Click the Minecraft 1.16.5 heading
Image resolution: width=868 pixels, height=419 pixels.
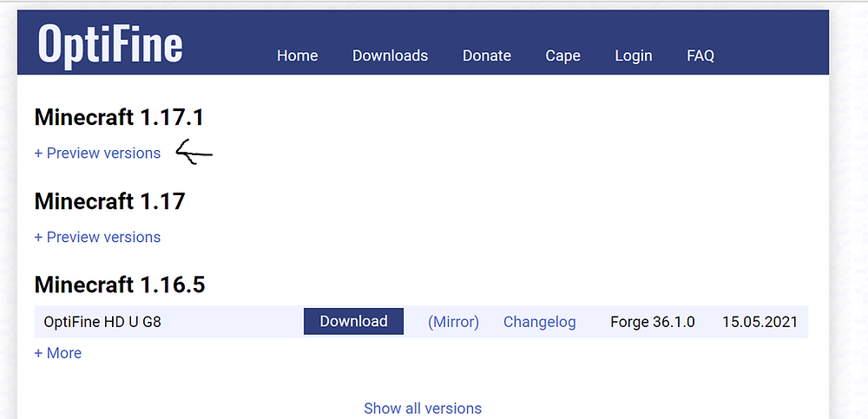tap(120, 285)
